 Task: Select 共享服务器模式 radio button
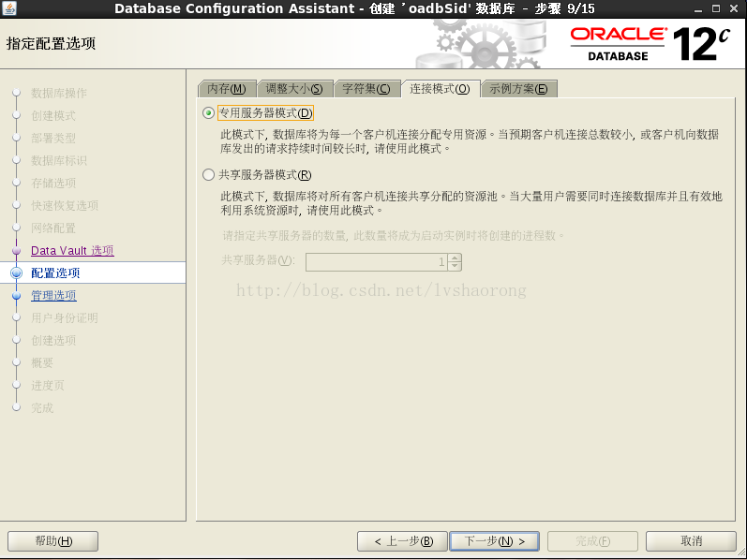click(x=208, y=175)
